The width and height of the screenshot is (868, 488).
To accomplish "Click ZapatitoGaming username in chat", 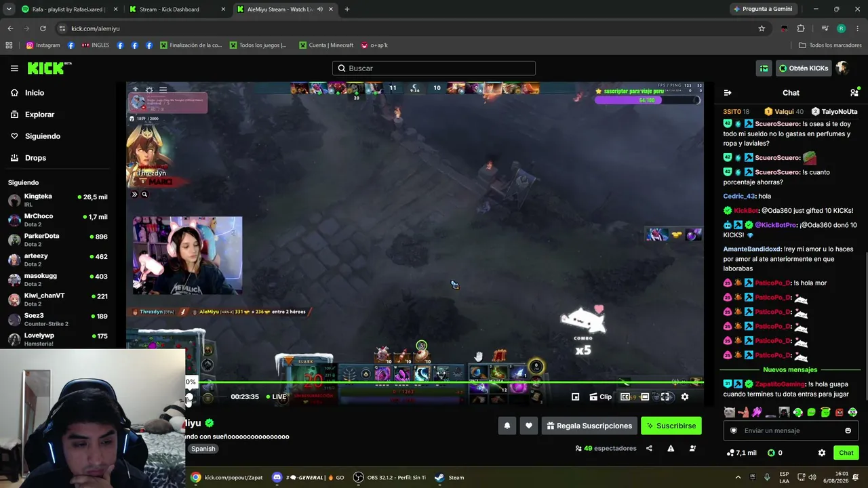I will click(x=780, y=384).
